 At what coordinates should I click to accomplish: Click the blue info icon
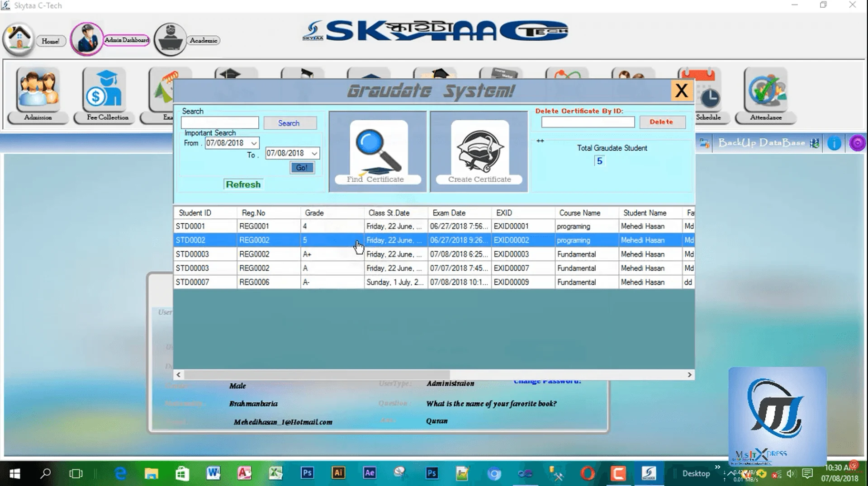(834, 143)
